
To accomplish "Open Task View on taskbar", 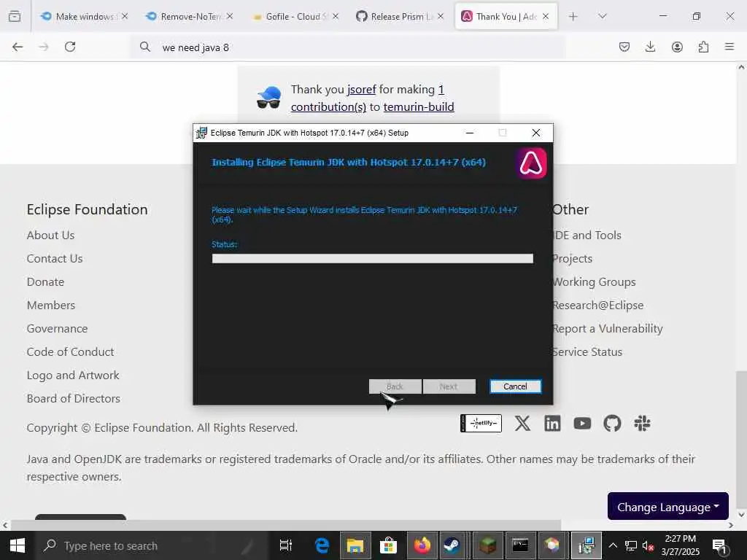I will pyautogui.click(x=285, y=545).
